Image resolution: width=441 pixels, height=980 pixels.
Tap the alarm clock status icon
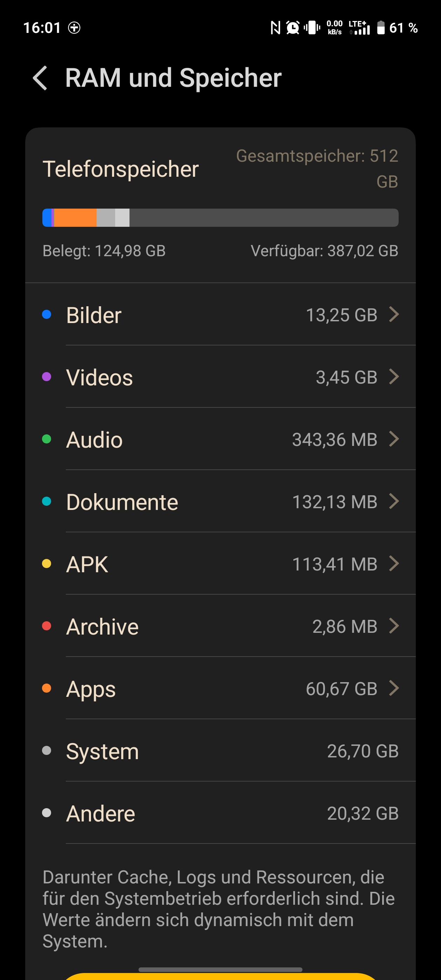(x=293, y=28)
